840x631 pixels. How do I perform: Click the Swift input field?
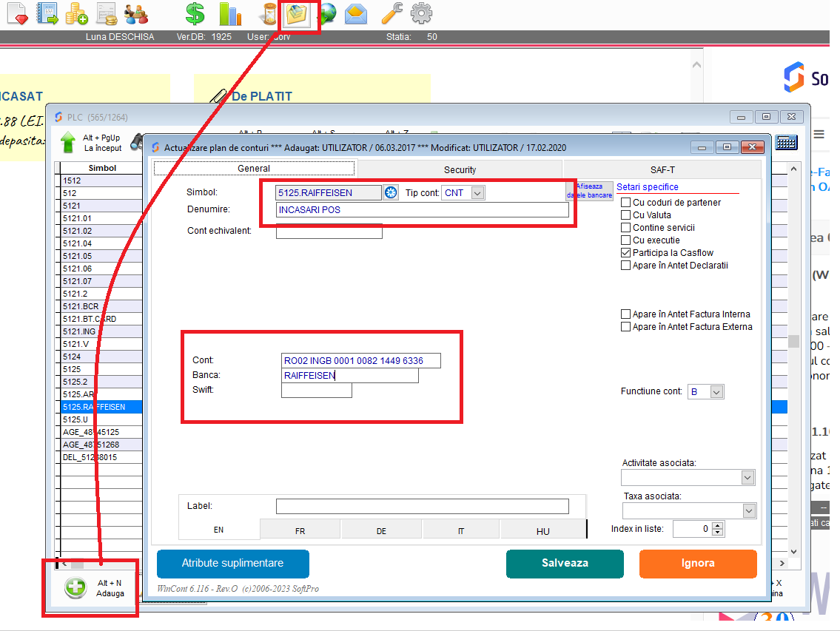(316, 391)
